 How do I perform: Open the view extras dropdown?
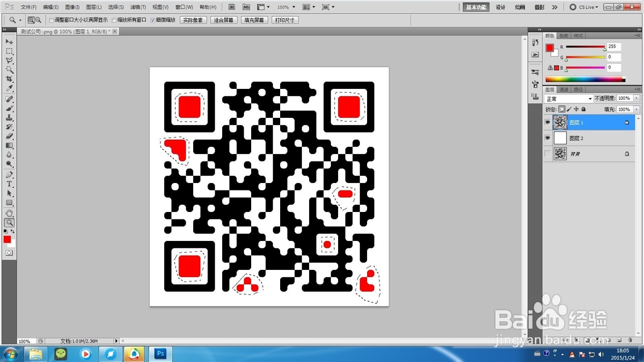263,7
